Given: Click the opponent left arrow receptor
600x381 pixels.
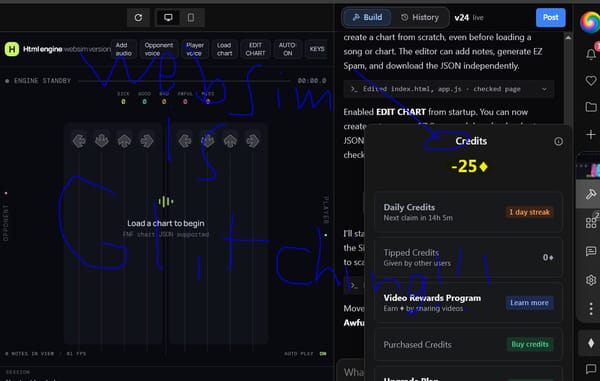Looking at the screenshot, I should (x=79, y=141).
